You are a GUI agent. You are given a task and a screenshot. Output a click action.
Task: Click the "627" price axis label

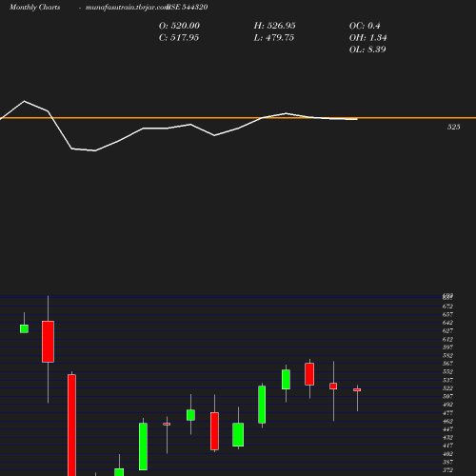point(447,331)
